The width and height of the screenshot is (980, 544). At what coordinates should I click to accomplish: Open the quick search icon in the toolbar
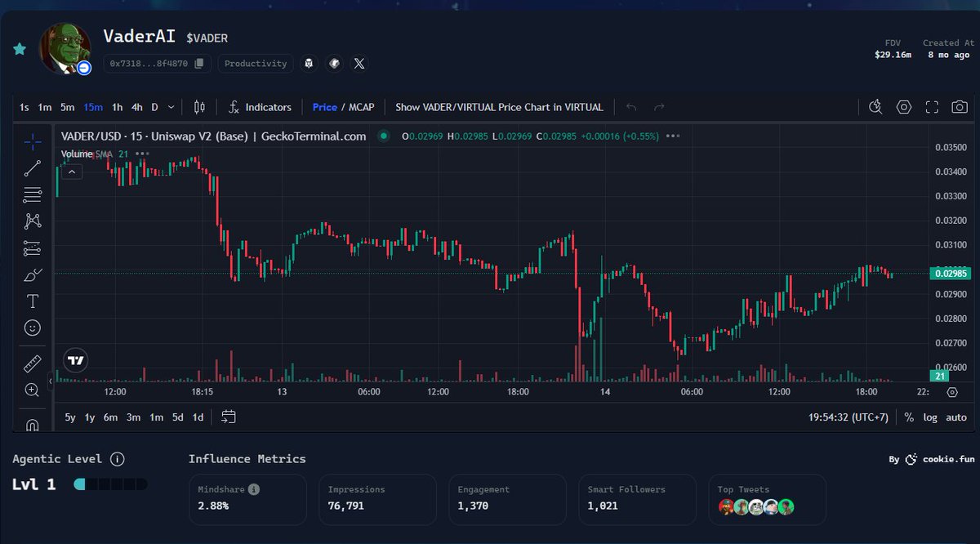(x=876, y=107)
